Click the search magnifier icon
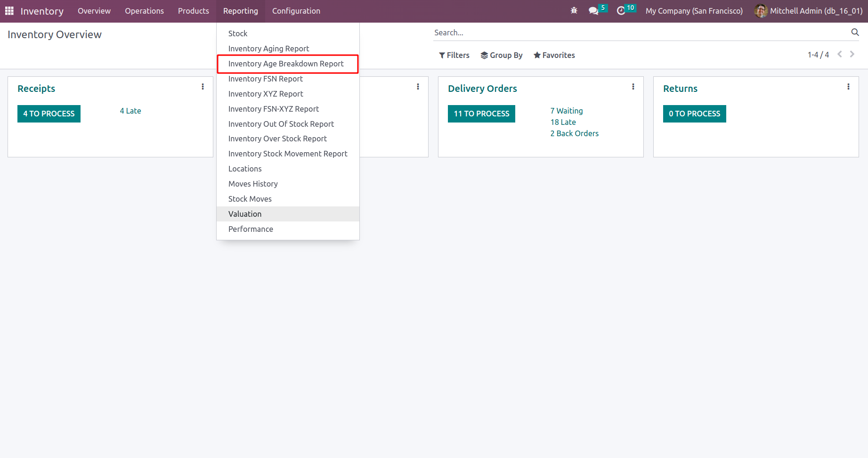The height and width of the screenshot is (458, 868). (x=855, y=33)
